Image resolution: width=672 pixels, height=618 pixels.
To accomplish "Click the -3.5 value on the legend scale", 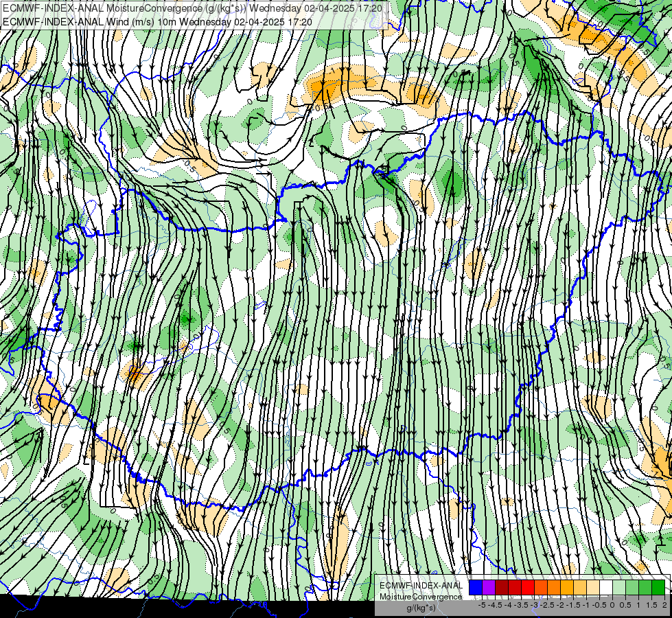I will pyautogui.click(x=521, y=605).
